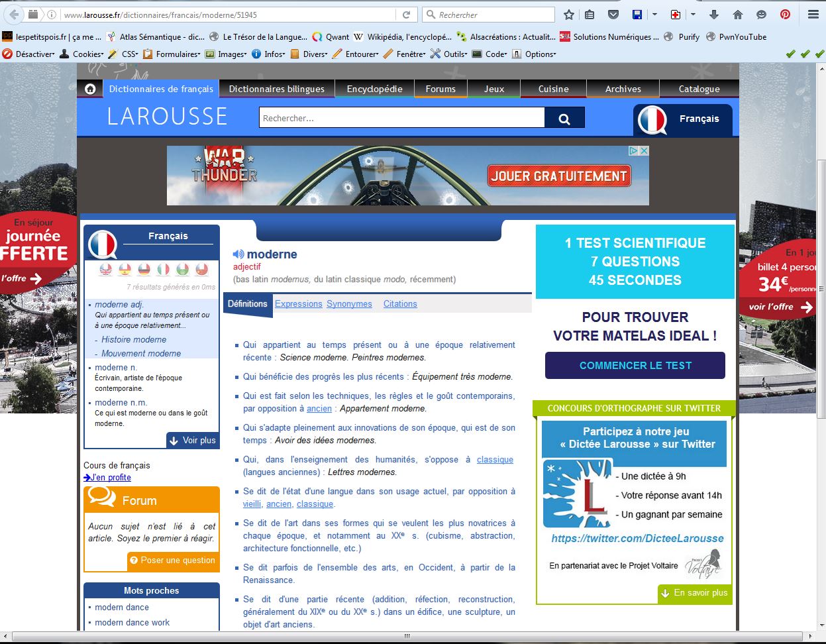Show the bookmarks list icon

pyautogui.click(x=590, y=15)
